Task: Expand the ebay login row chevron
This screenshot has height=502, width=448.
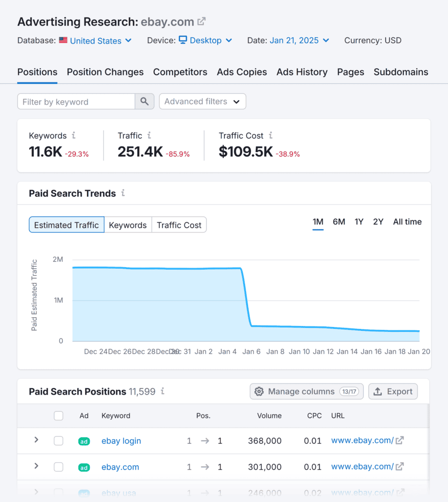Action: click(36, 440)
